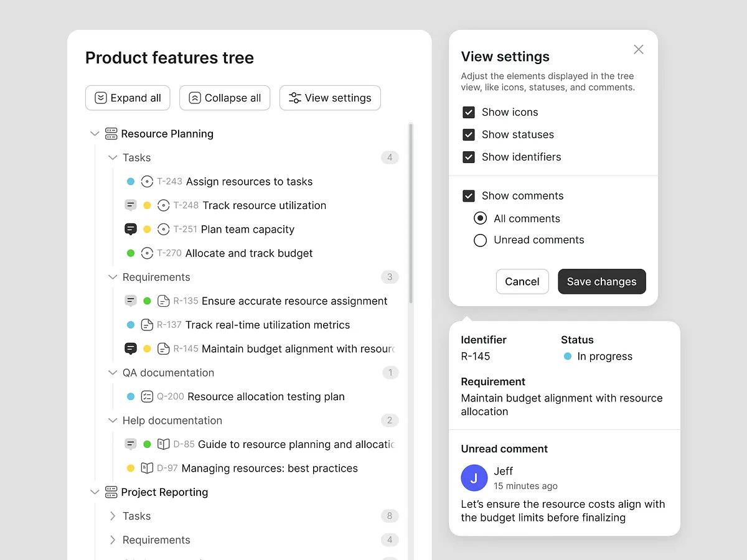Viewport: 747px width, 560px height.
Task: Click the document icon next to R-137
Action: 147,325
